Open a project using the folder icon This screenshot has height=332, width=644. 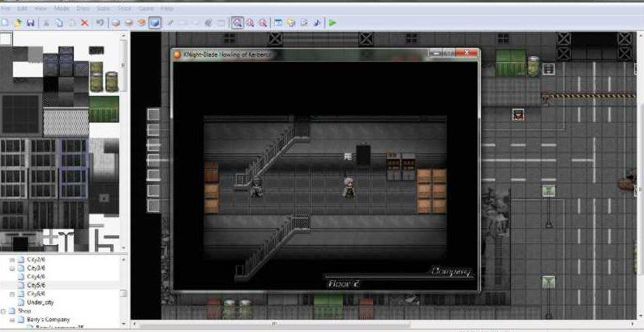pyautogui.click(x=17, y=23)
